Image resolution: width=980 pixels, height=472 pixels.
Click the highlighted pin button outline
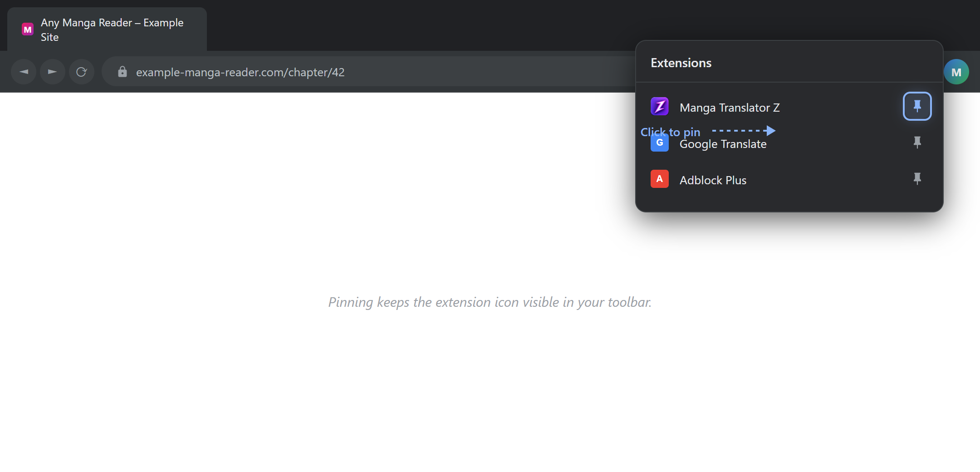pyautogui.click(x=917, y=106)
